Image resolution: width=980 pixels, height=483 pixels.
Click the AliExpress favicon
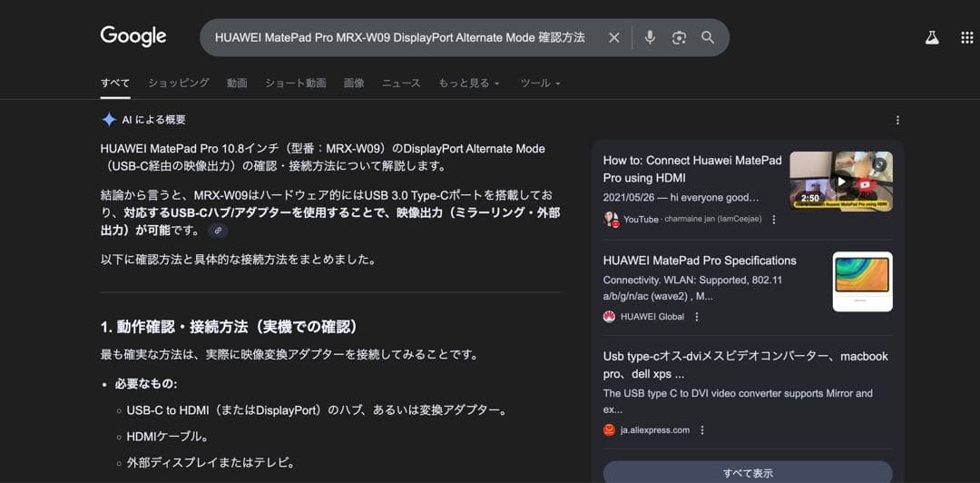pyautogui.click(x=610, y=430)
